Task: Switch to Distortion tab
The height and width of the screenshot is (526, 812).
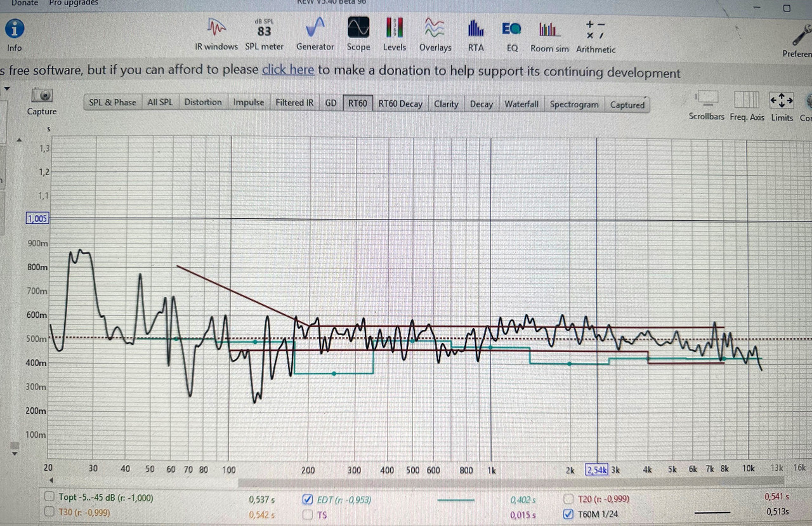Action: [203, 102]
